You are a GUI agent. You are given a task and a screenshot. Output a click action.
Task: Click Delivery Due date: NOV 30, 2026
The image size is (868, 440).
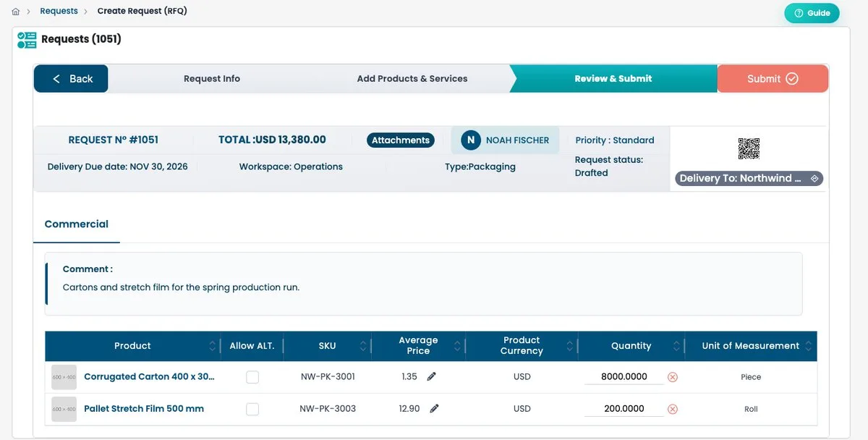(117, 167)
